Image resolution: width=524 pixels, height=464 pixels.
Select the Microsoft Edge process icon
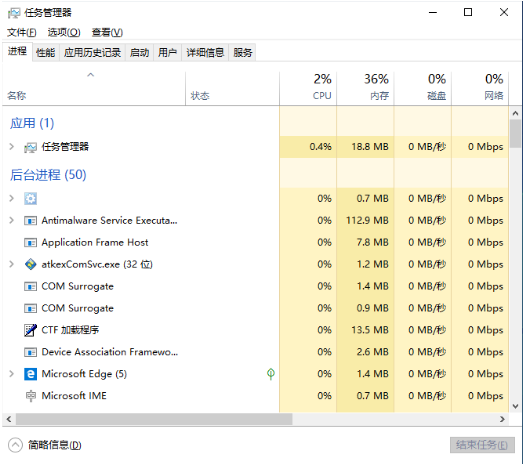[x=30, y=374]
